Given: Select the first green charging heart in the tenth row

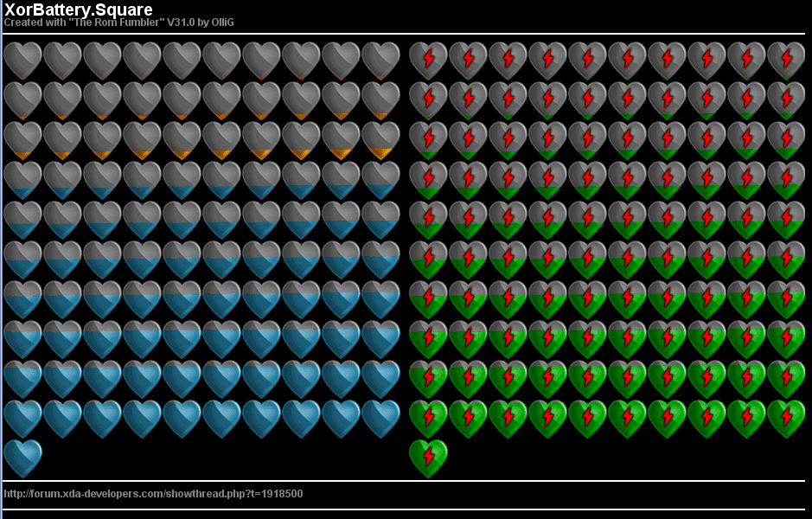Looking at the screenshot, I should coord(428,420).
